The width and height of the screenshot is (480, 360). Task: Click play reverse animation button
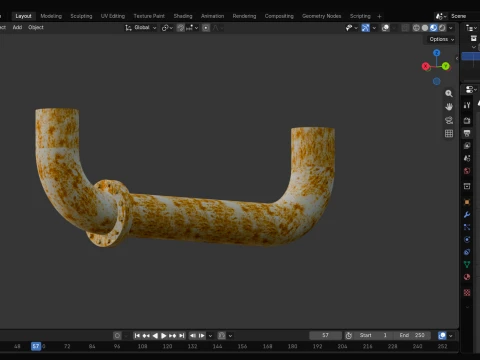(x=155, y=336)
